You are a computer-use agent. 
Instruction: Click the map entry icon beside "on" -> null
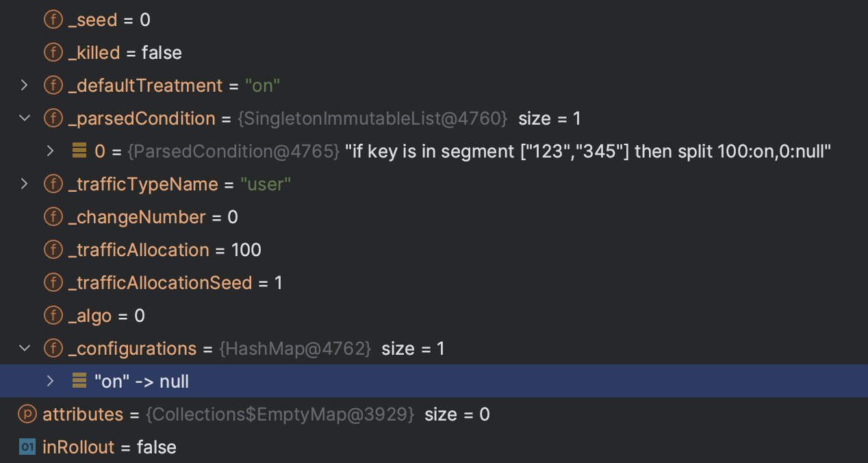click(x=79, y=381)
